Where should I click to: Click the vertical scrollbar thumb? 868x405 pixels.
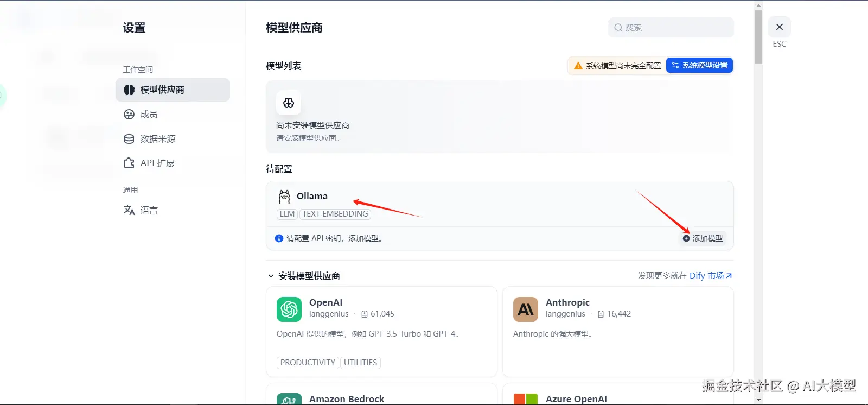(x=758, y=37)
